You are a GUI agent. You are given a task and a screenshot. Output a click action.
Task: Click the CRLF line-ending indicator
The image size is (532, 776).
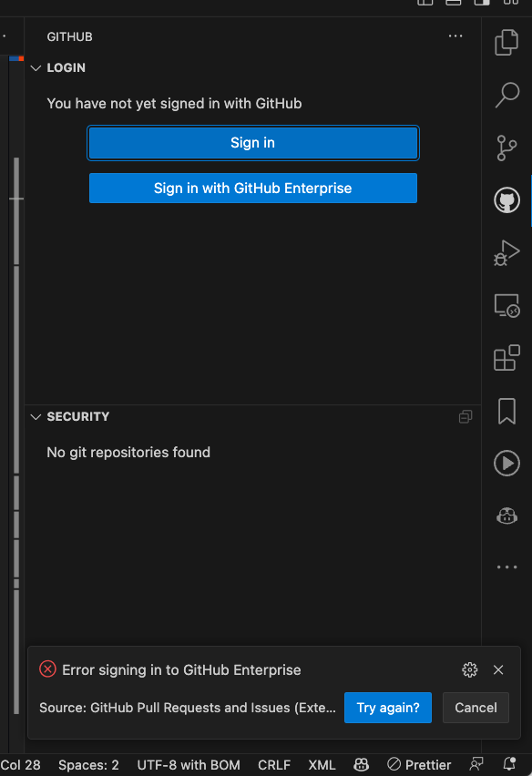point(274,765)
